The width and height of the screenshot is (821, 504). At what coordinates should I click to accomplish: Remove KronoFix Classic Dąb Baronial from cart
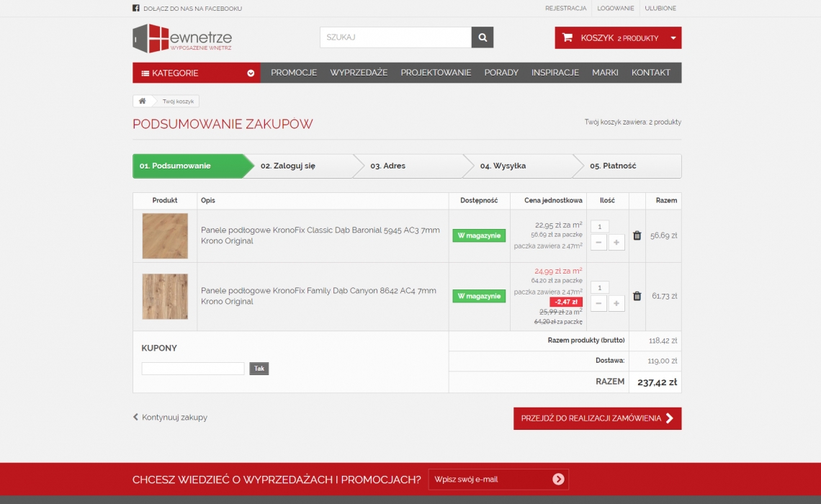(x=637, y=235)
